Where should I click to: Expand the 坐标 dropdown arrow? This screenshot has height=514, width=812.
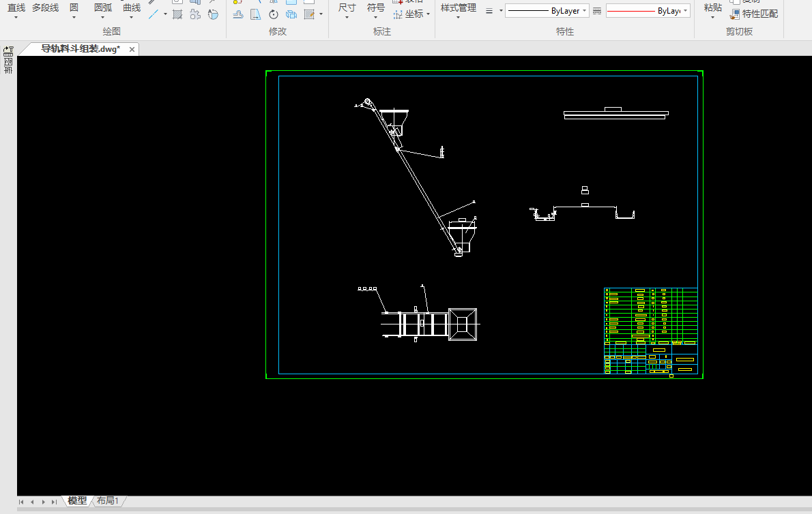pyautogui.click(x=429, y=14)
